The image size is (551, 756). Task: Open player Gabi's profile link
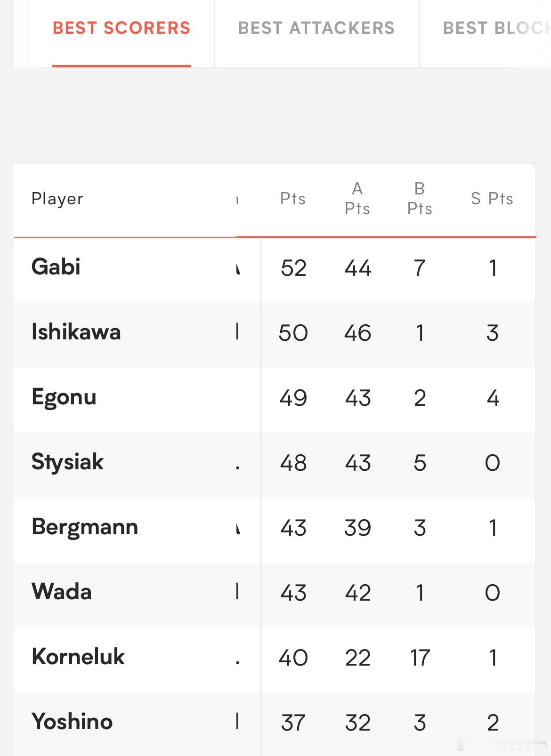56,267
